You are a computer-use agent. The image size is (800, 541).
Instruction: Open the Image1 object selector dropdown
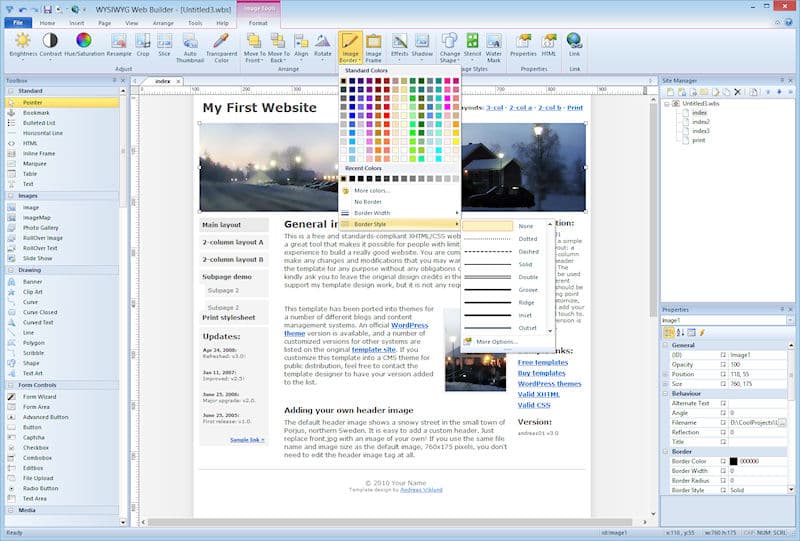tap(790, 321)
